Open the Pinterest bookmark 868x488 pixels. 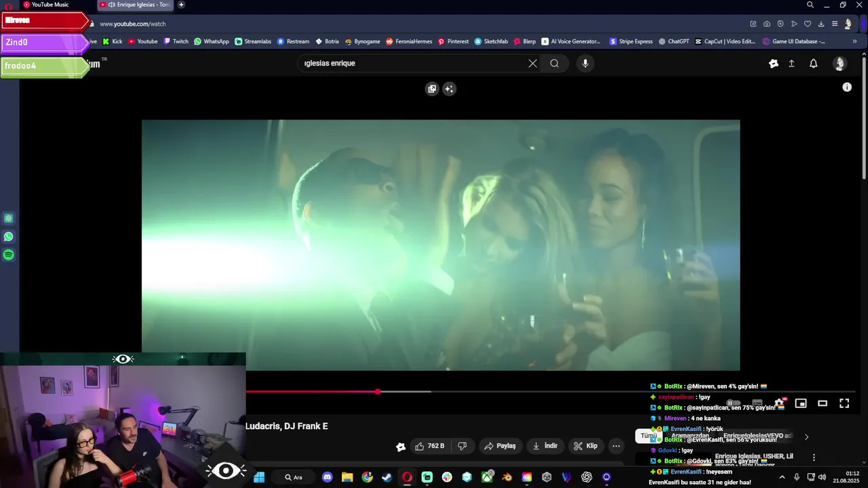click(453, 41)
